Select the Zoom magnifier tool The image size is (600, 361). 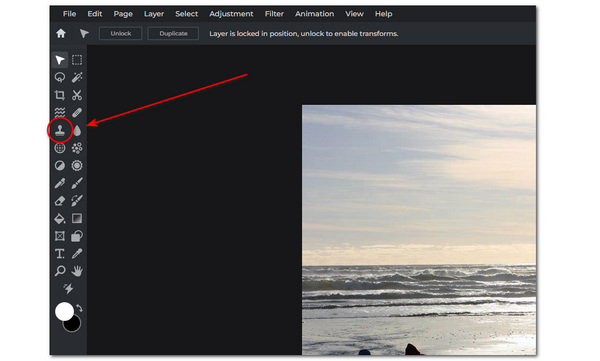click(x=60, y=271)
